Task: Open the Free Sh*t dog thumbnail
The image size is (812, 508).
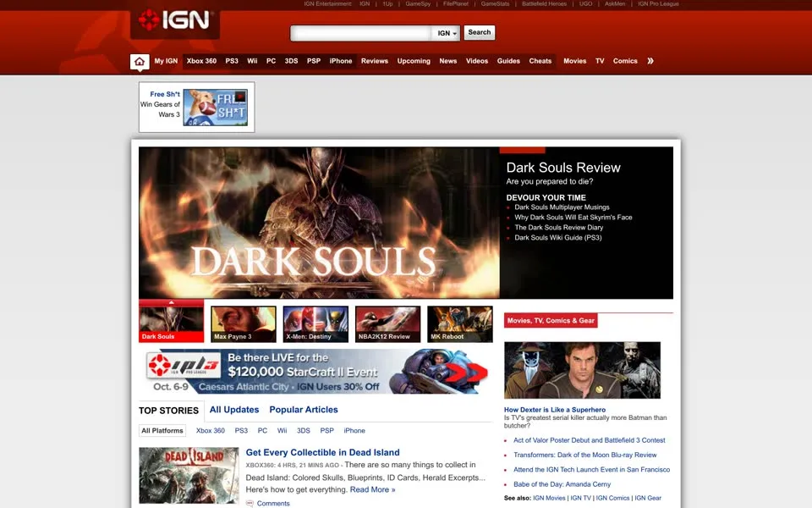Action: 216,108
